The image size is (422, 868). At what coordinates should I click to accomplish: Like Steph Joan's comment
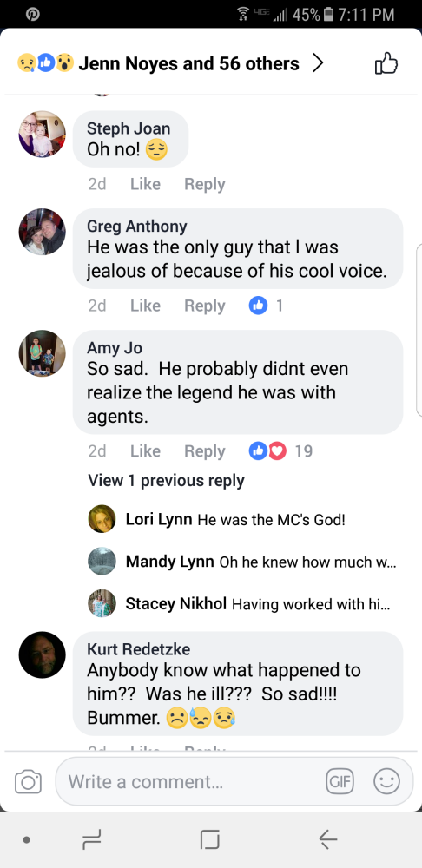point(145,184)
